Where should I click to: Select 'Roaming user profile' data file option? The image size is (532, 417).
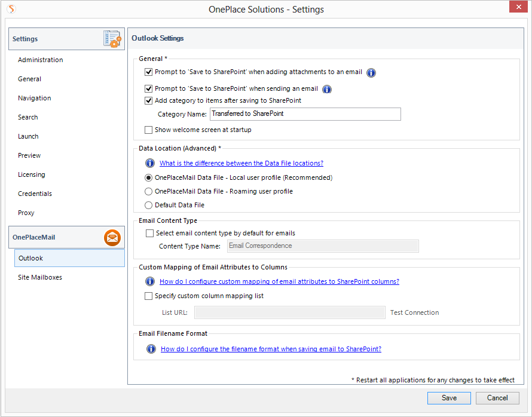(149, 192)
